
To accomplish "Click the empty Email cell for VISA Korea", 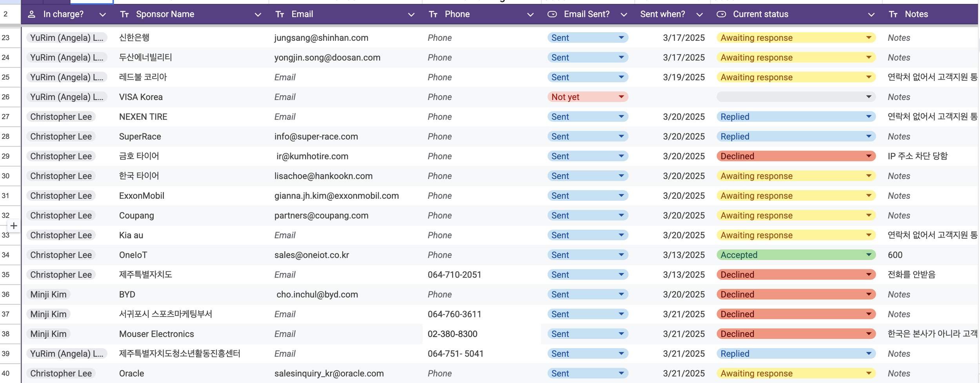I will click(x=346, y=97).
